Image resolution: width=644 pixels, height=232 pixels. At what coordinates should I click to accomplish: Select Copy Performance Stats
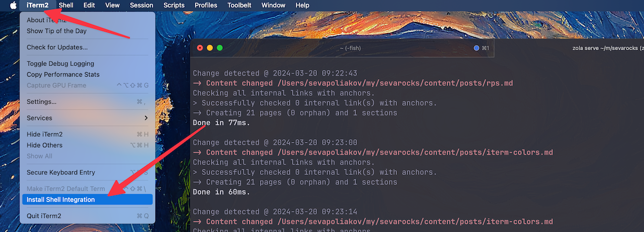pos(63,75)
